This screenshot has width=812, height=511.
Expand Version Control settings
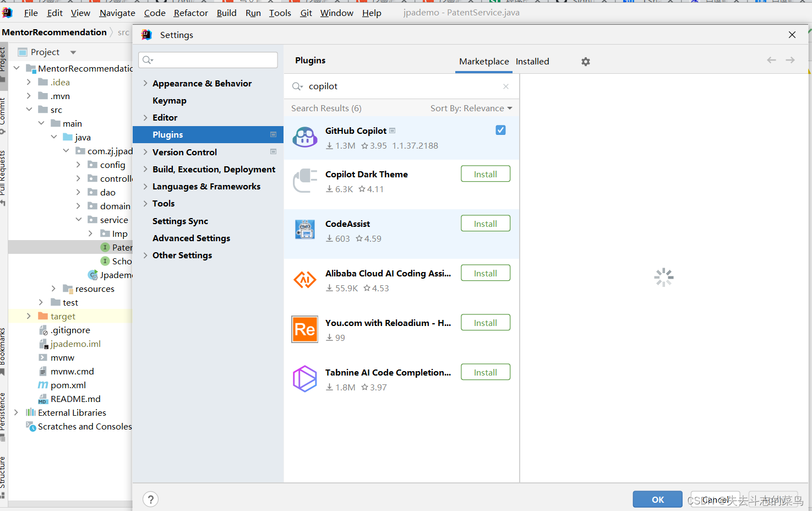pyautogui.click(x=145, y=152)
